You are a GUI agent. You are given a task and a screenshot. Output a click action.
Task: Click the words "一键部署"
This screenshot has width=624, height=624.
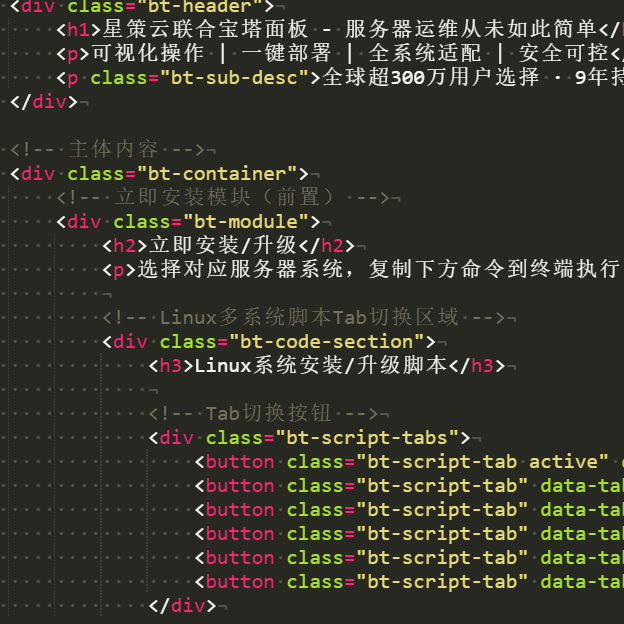286,53
